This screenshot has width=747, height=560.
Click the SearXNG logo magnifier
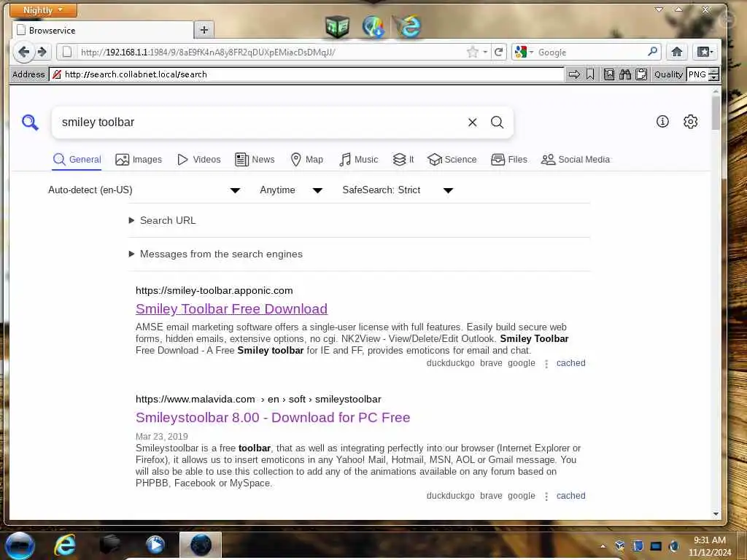(x=30, y=122)
